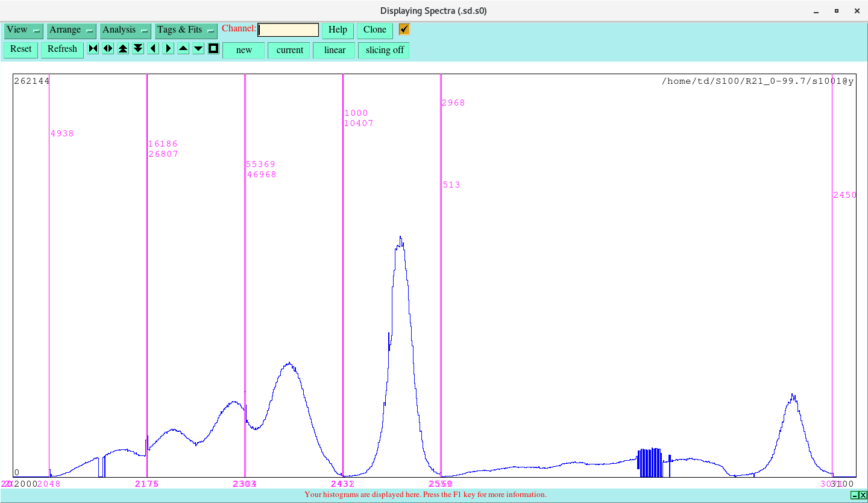This screenshot has height=503, width=868.
Task: Open the View dropdown
Action: click(23, 30)
